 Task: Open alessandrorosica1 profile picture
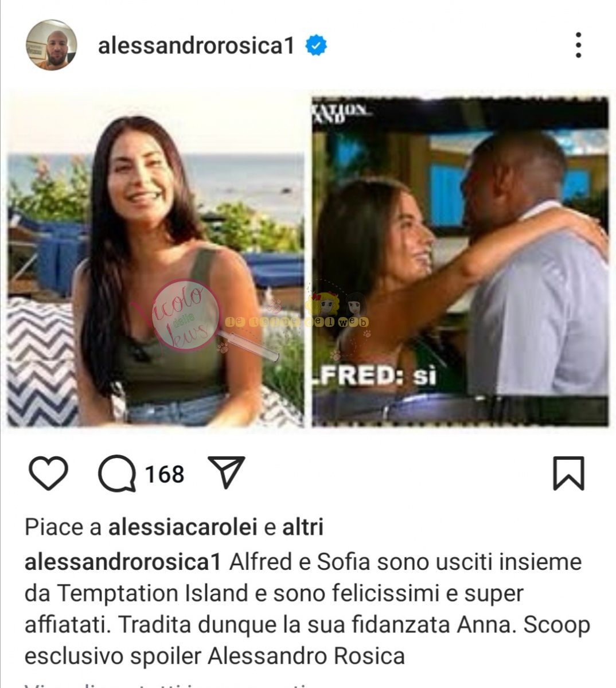pos(52,45)
